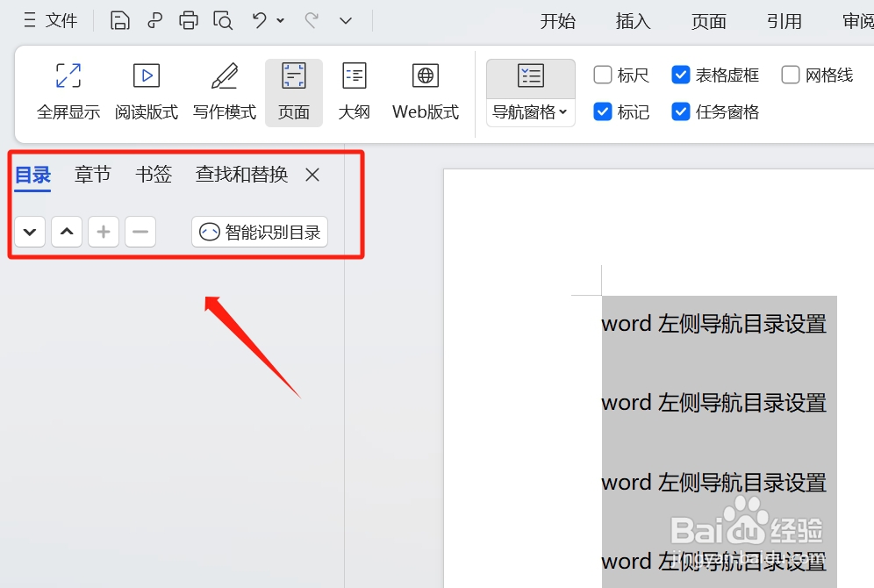Expand all headings with down chevron button

pyautogui.click(x=30, y=232)
